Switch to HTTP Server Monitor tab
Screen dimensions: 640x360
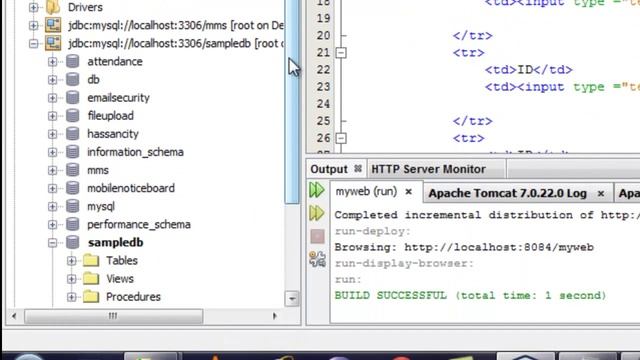pyautogui.click(x=428, y=169)
